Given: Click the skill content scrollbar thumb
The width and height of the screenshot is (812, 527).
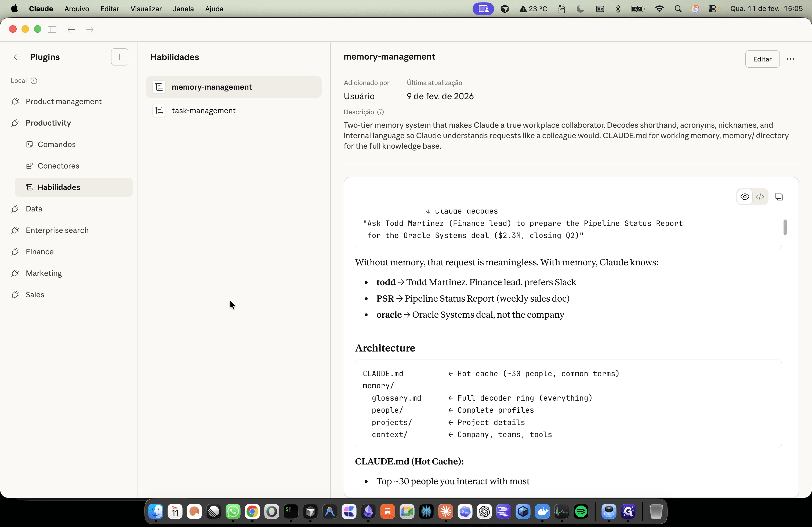Looking at the screenshot, I should point(785,227).
